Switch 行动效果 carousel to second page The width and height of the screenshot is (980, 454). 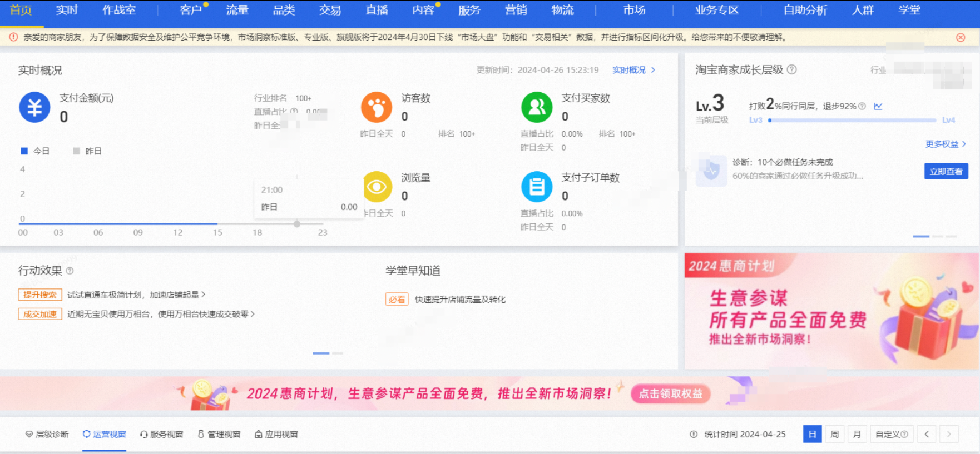click(x=338, y=353)
